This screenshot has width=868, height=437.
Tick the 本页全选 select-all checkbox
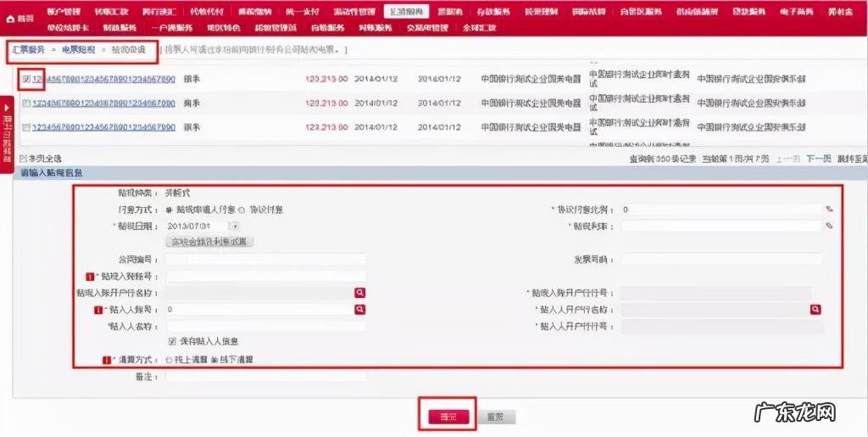23,159
